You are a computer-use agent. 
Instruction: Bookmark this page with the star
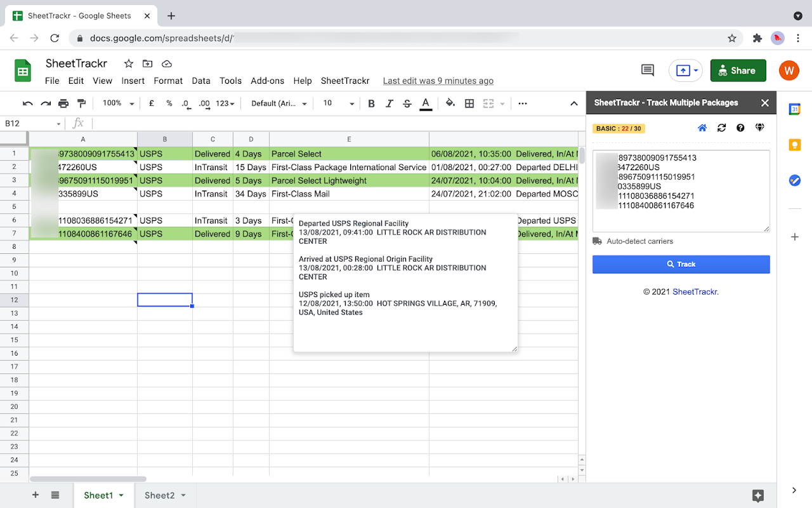pos(732,38)
